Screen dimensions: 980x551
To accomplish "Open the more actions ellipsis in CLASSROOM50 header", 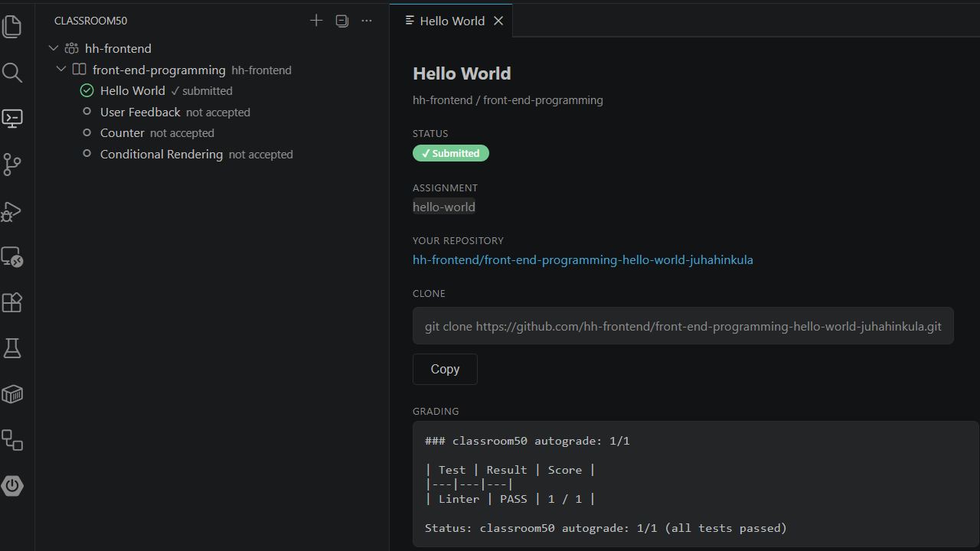I will click(x=367, y=21).
